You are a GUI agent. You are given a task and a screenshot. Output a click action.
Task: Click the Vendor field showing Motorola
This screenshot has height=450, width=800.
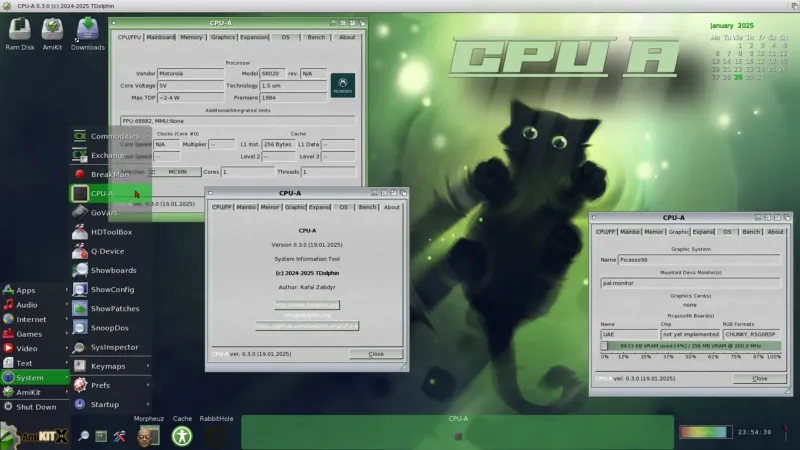pyautogui.click(x=190, y=74)
